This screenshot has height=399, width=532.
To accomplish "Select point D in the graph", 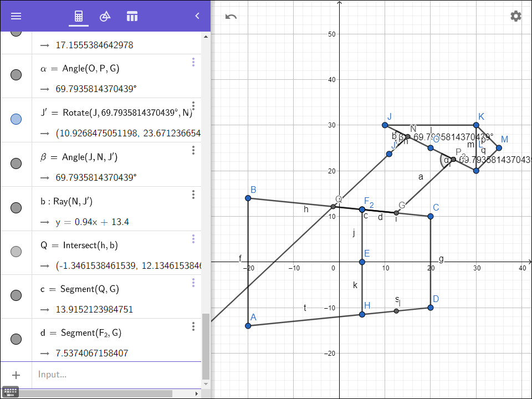I will tap(431, 308).
